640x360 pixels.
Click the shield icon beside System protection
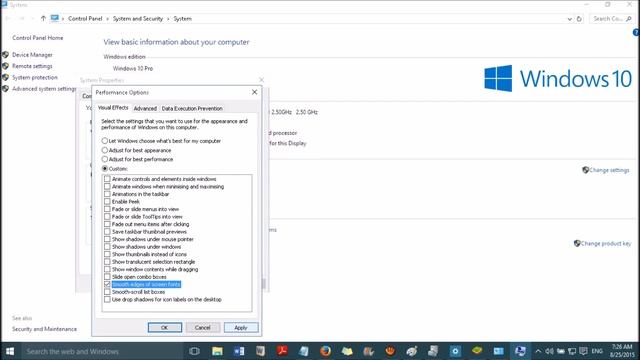tap(6, 78)
